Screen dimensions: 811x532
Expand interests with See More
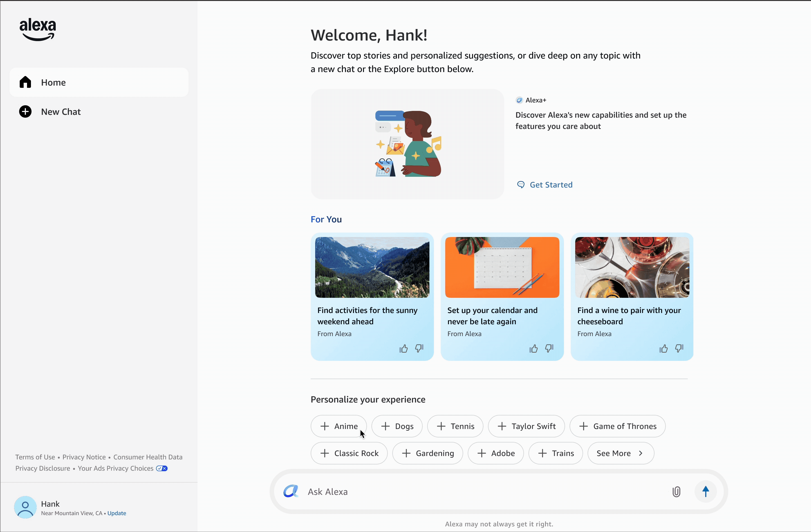click(x=621, y=453)
